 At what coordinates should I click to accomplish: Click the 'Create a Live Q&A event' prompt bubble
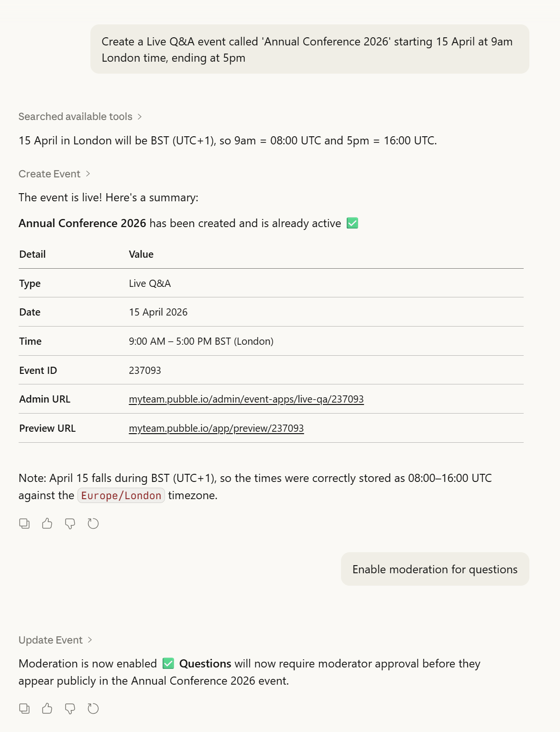[309, 50]
